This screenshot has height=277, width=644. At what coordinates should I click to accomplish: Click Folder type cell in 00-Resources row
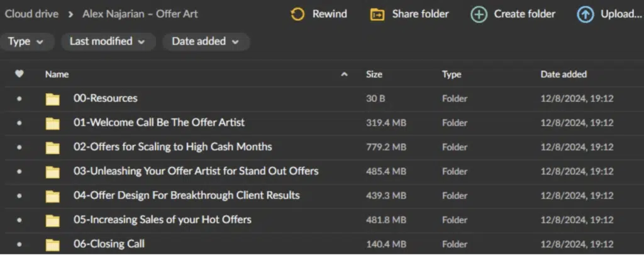coord(455,99)
